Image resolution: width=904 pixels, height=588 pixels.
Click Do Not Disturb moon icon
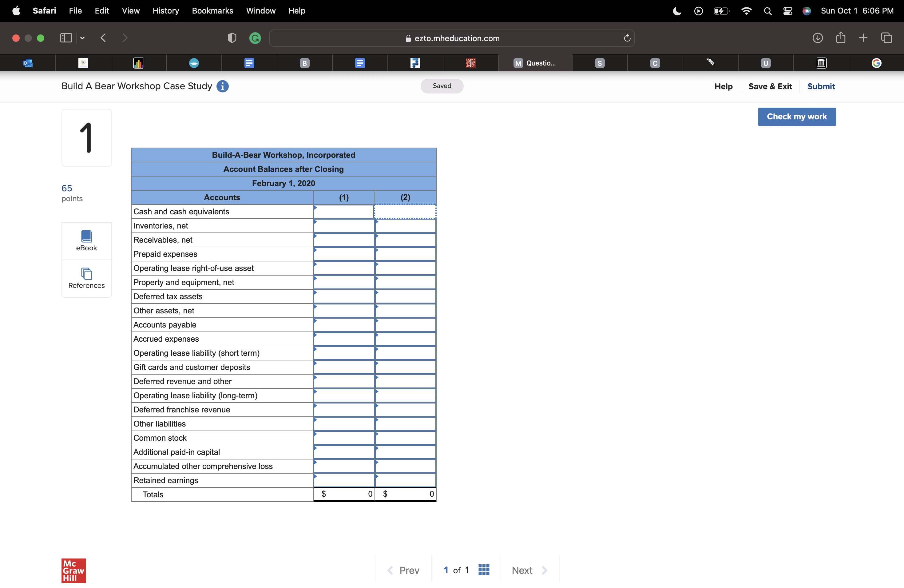coord(677,11)
